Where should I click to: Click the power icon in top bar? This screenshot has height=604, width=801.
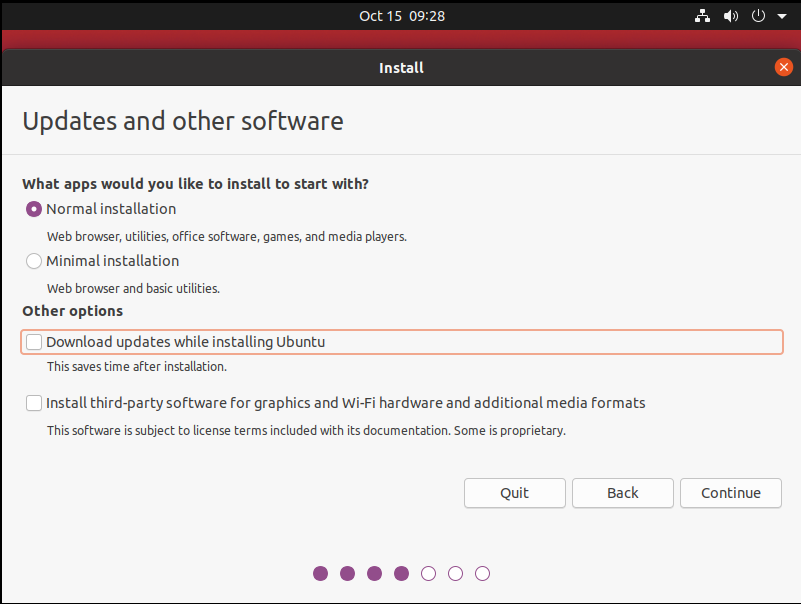(758, 16)
